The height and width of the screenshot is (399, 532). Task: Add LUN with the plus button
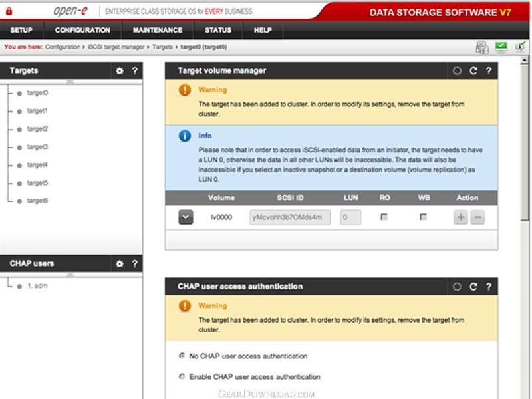(x=460, y=217)
